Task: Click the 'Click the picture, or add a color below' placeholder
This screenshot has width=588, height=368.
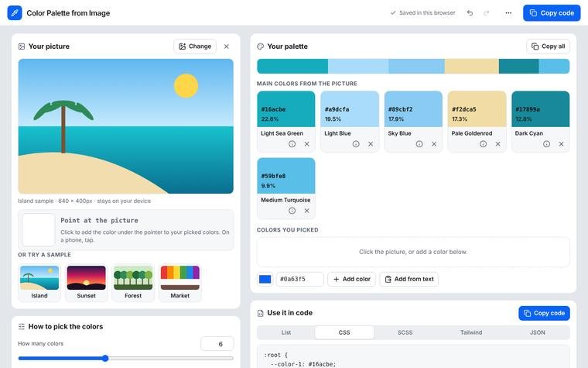Action: [x=413, y=252]
